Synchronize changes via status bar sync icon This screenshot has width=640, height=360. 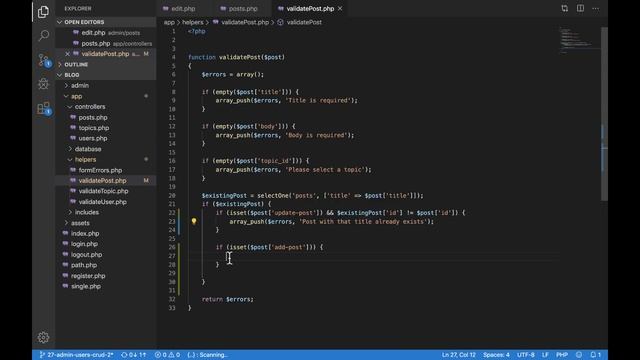[133, 355]
